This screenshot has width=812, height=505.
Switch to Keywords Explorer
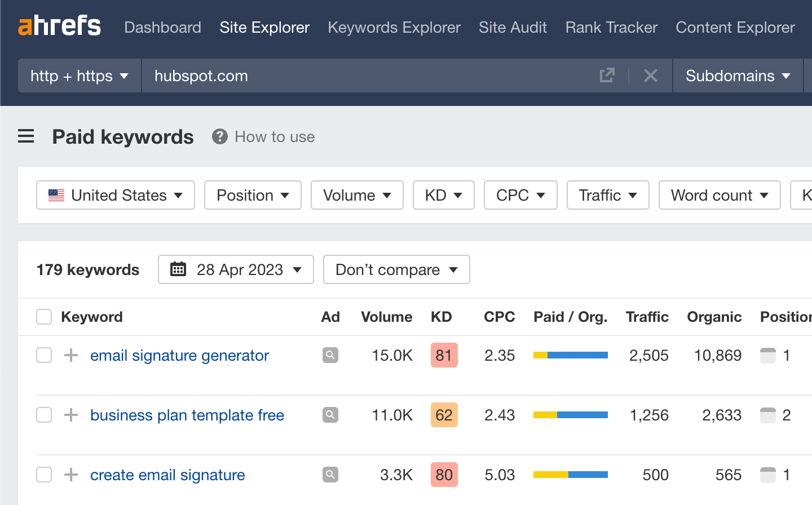coord(394,27)
